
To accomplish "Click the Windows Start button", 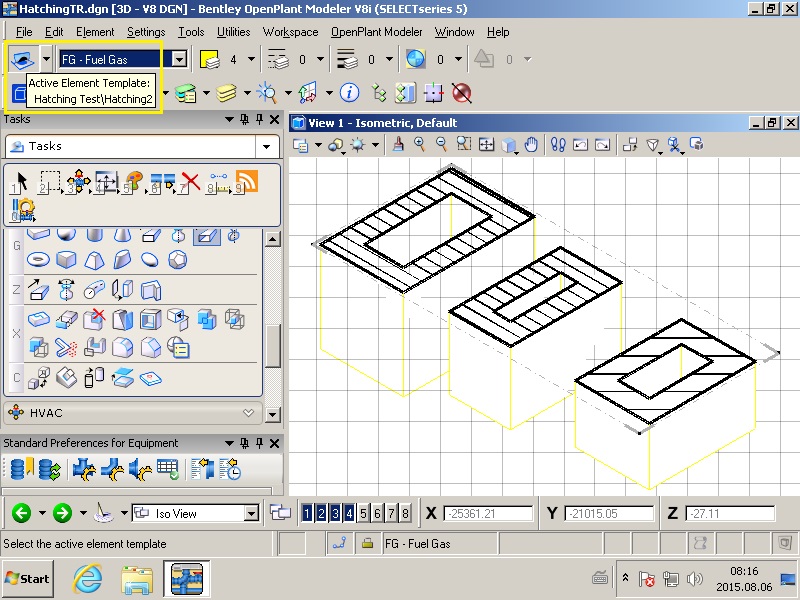I will click(28, 579).
